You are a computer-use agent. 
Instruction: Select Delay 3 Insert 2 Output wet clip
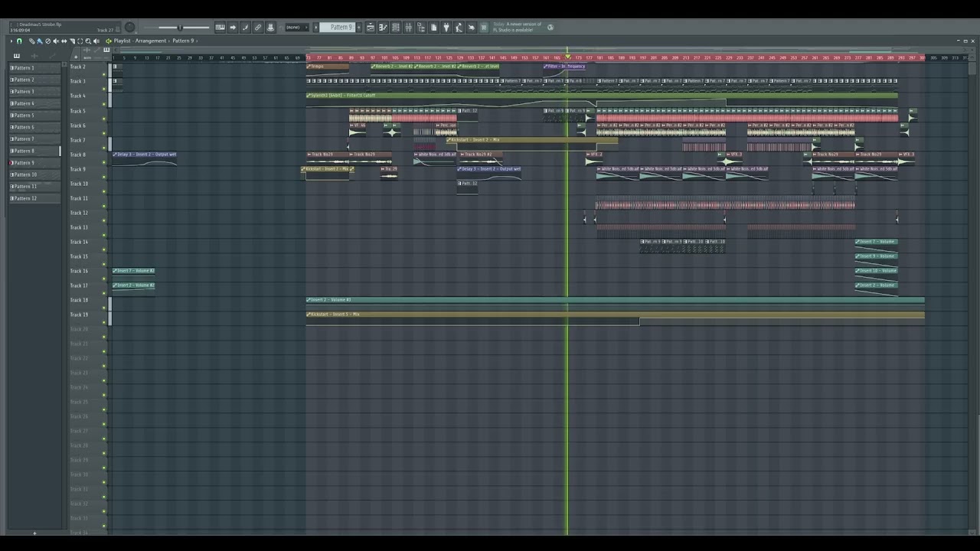tap(145, 158)
